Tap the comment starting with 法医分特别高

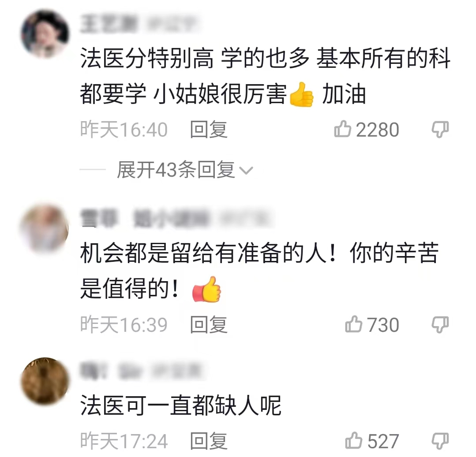click(265, 76)
